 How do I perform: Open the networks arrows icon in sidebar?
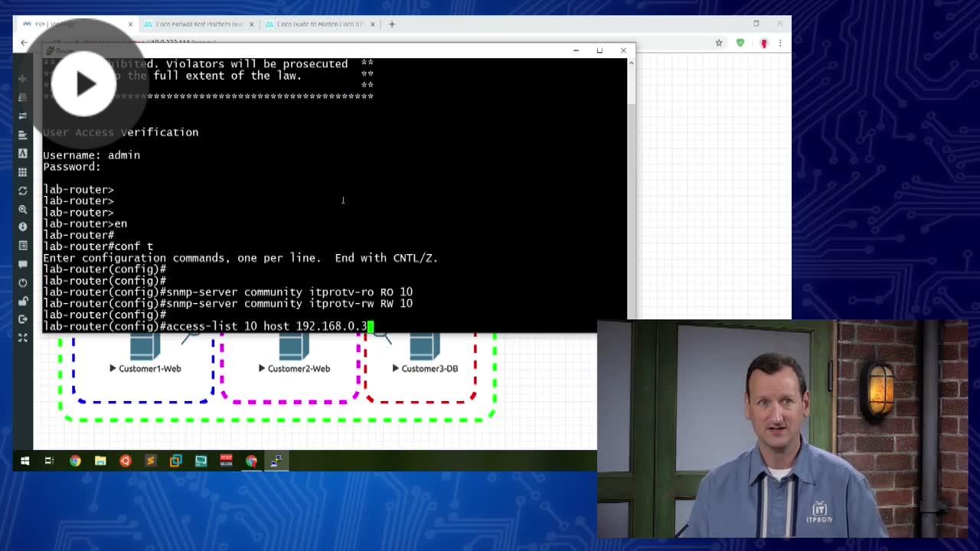tap(22, 116)
